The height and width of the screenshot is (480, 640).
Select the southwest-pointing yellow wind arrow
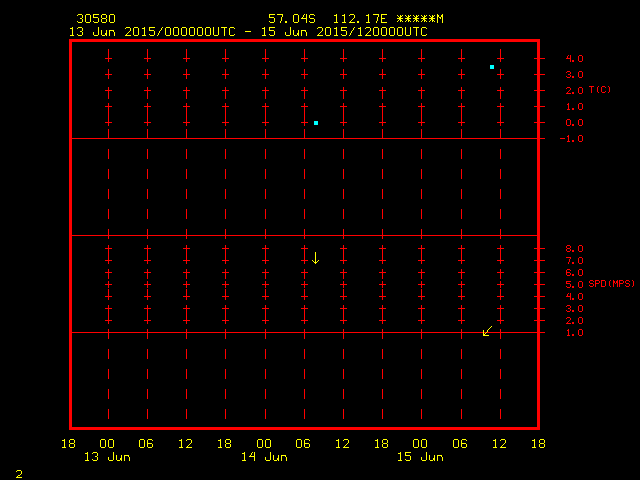[487, 331]
